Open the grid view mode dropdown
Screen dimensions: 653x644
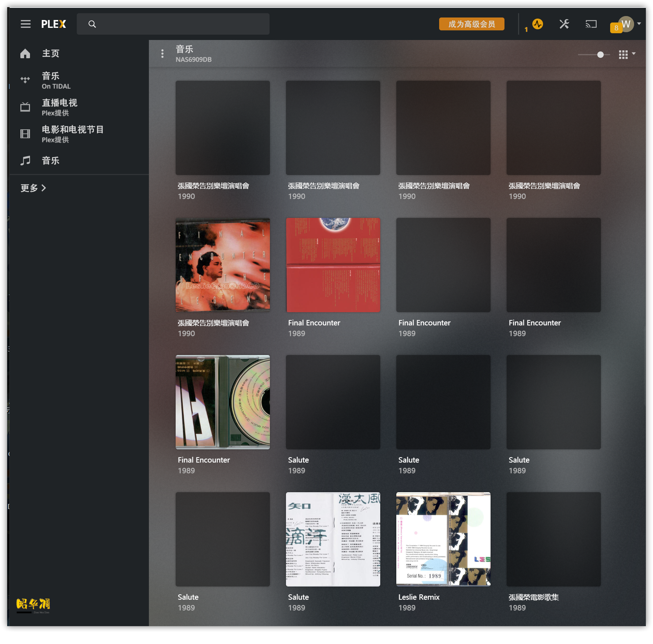pyautogui.click(x=627, y=54)
